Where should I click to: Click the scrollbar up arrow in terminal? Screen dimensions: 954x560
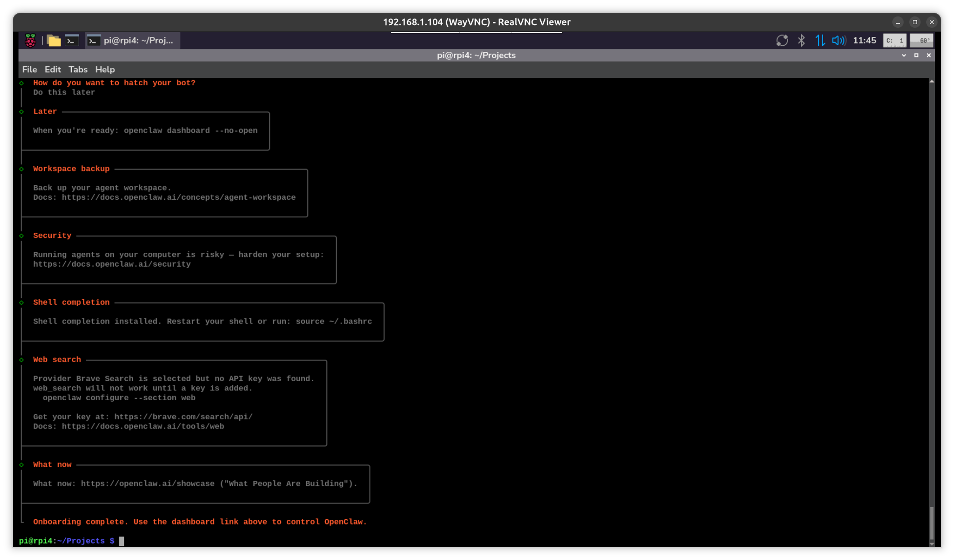point(931,82)
